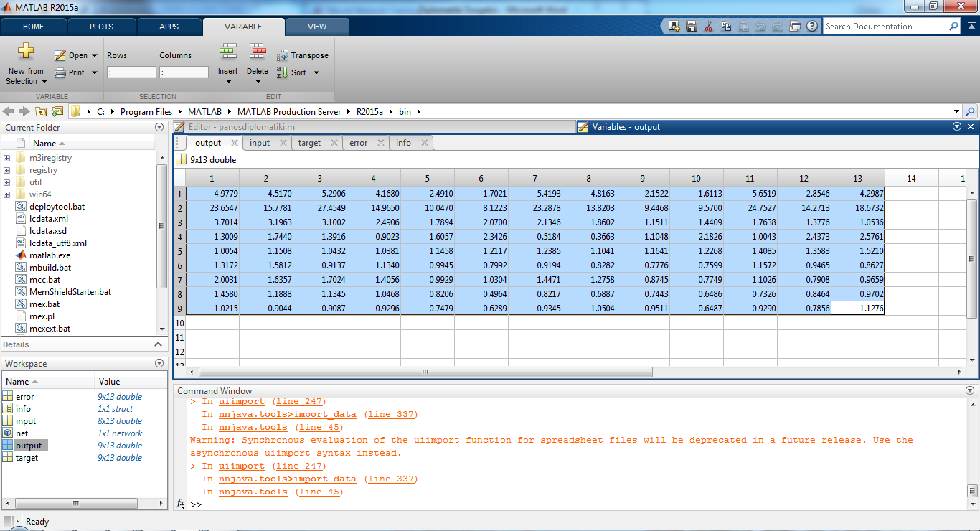Image resolution: width=980 pixels, height=531 pixels.
Task: Close the info variable tab
Action: tap(425, 143)
